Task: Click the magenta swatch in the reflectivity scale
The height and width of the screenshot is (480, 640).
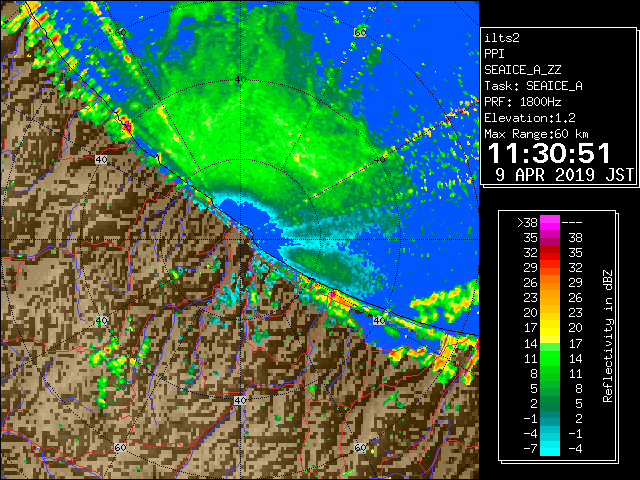Action: [x=550, y=223]
